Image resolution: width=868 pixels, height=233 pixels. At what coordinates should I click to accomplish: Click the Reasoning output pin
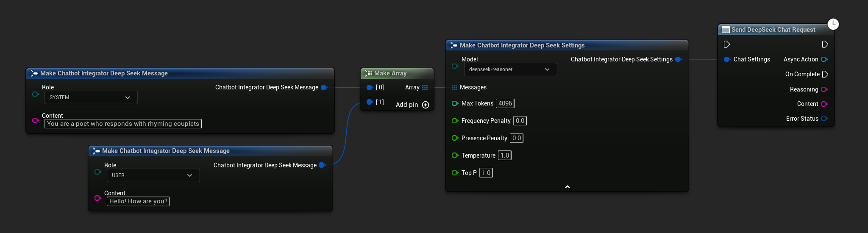824,89
